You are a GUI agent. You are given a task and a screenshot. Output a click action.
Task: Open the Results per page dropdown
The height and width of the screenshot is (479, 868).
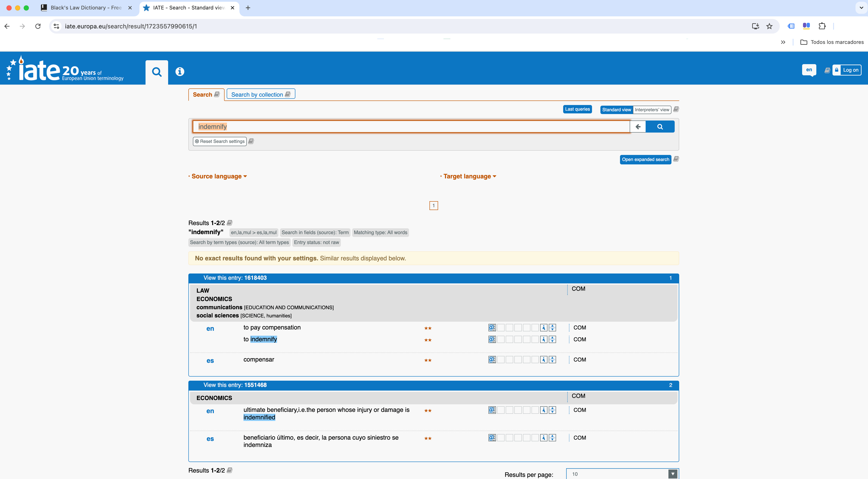[x=622, y=474]
